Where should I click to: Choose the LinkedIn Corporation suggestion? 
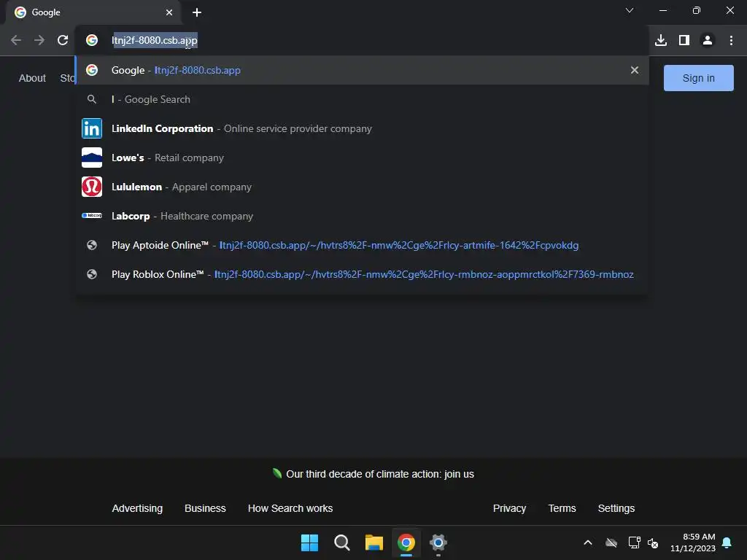point(362,128)
